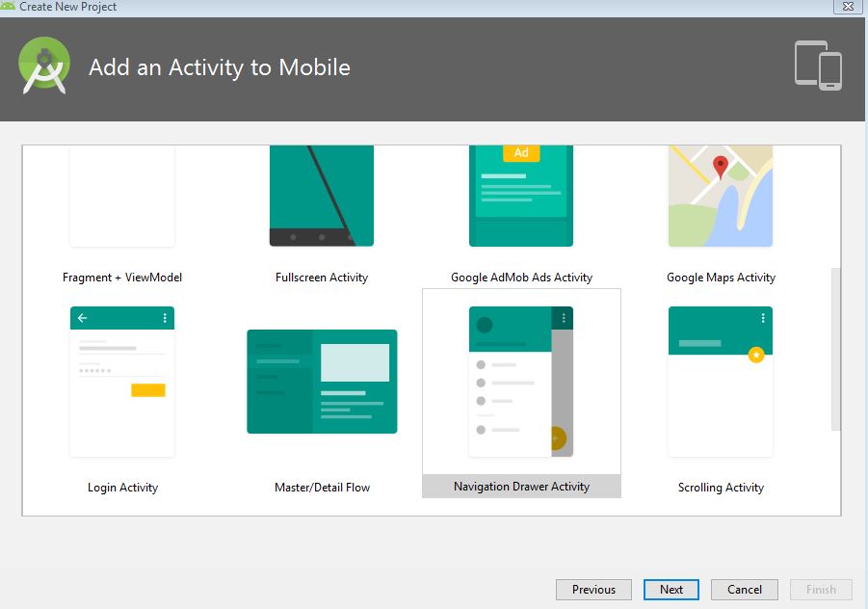
Task: Cancel the project creation
Action: click(x=744, y=589)
